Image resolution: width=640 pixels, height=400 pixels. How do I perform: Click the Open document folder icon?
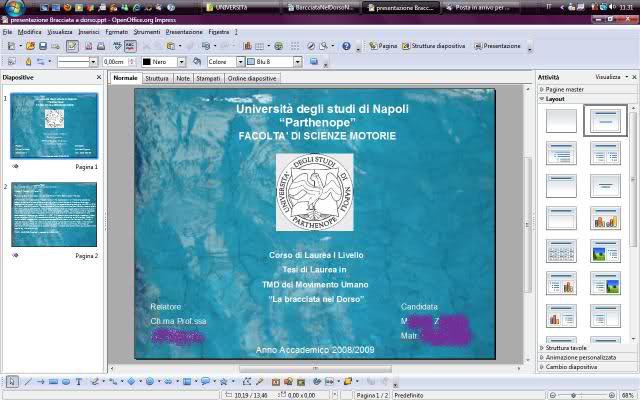click(x=30, y=46)
